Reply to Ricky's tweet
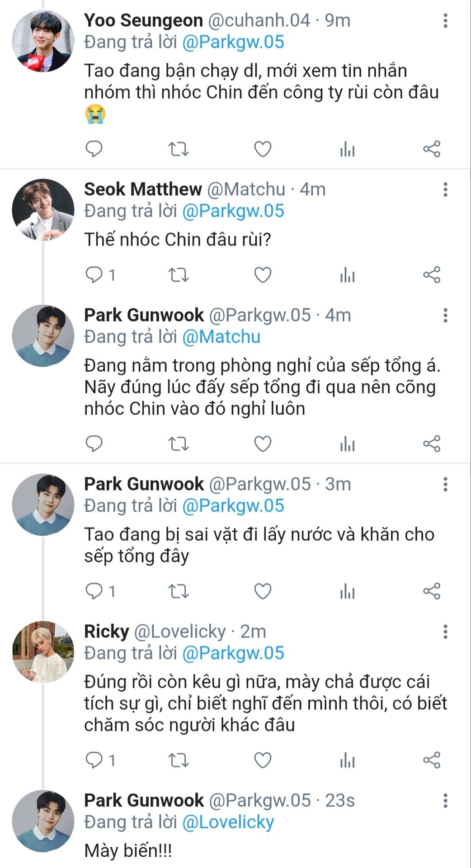The image size is (471, 868). (94, 760)
